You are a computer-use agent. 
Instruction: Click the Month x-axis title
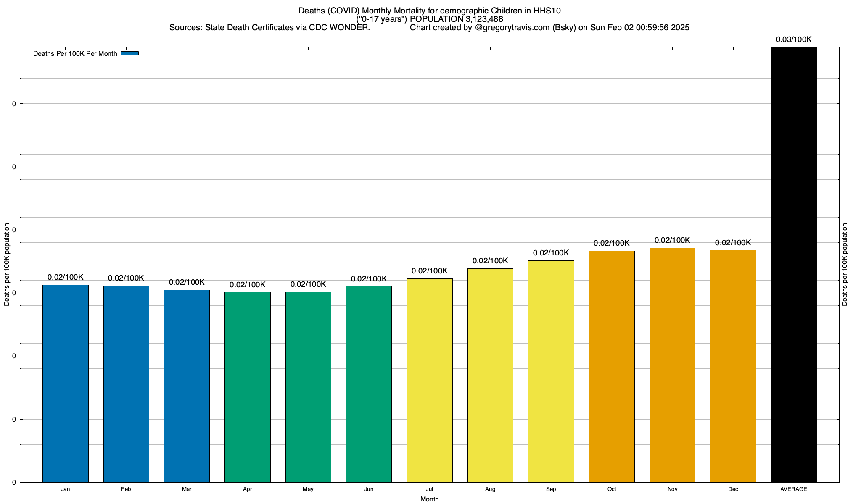click(x=429, y=499)
